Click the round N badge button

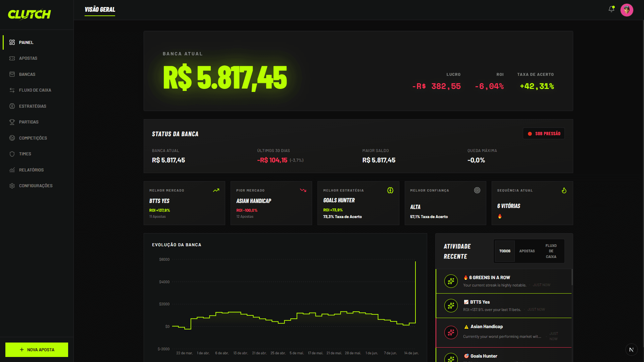(x=631, y=350)
